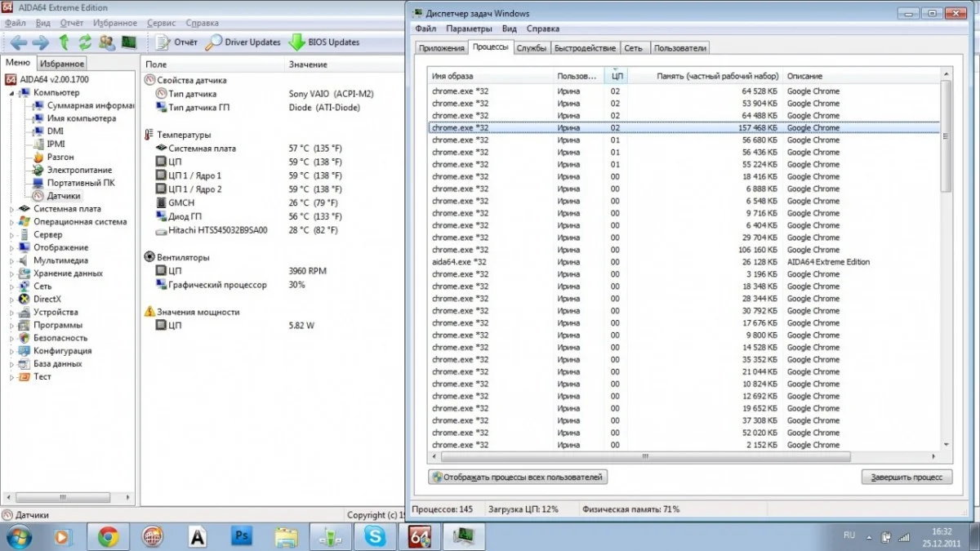
Task: Open the Сервис menu in AIDA64
Action: coord(161,24)
